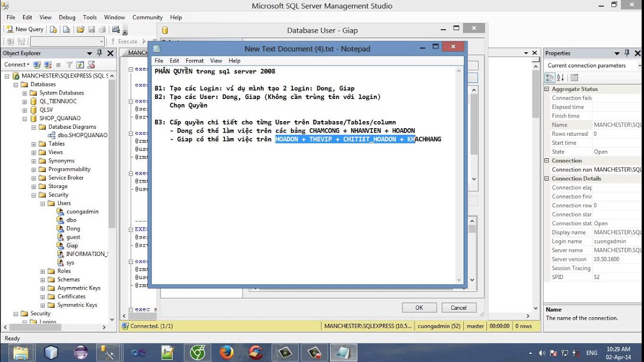Open the Notepad Format menu
Image resolution: width=644 pixels, height=362 pixels.
pyautogui.click(x=195, y=61)
